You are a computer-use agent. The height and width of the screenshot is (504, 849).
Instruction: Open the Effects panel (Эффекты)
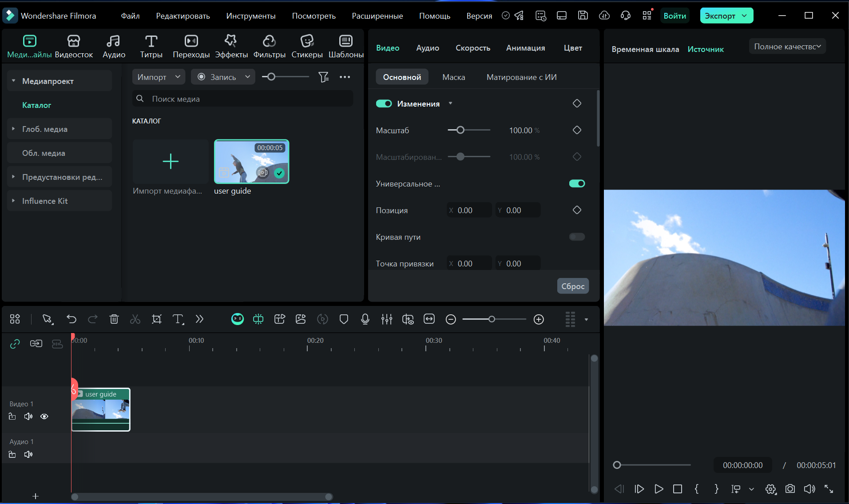231,46
